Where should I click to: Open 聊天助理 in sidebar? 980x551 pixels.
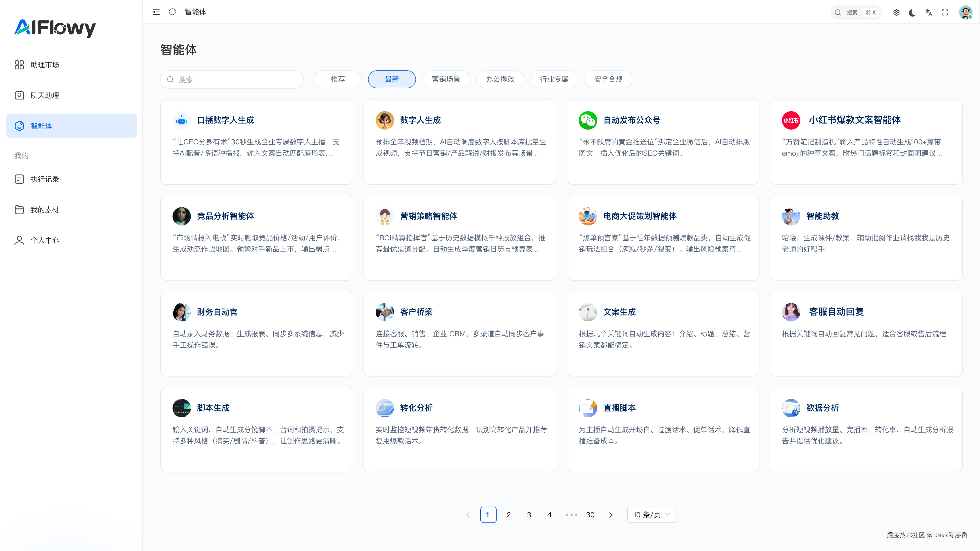point(71,95)
